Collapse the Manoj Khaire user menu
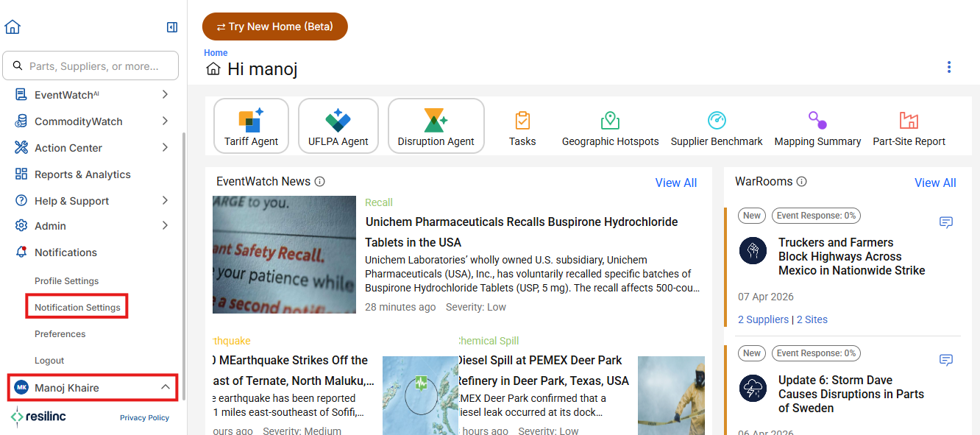This screenshot has width=980, height=435. (x=166, y=387)
